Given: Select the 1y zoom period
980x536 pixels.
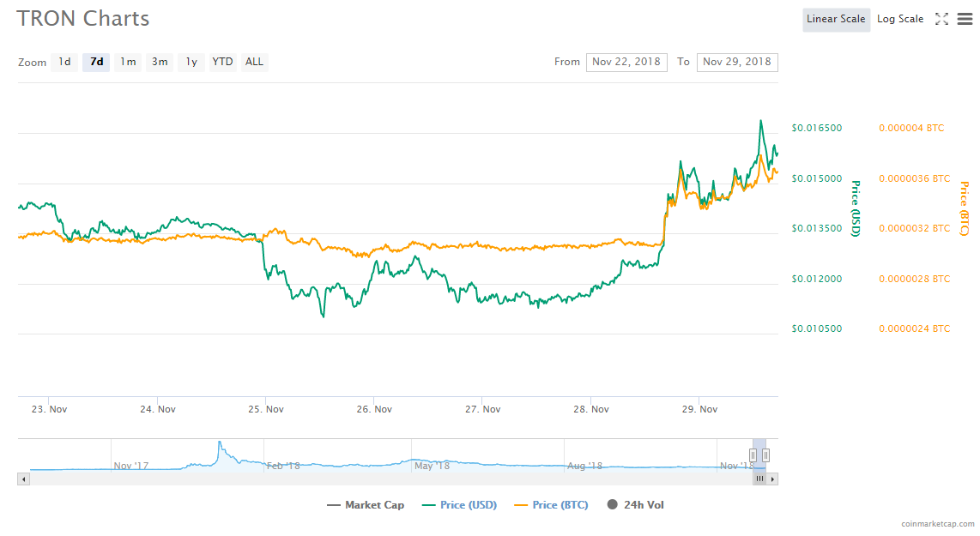Looking at the screenshot, I should tap(191, 62).
